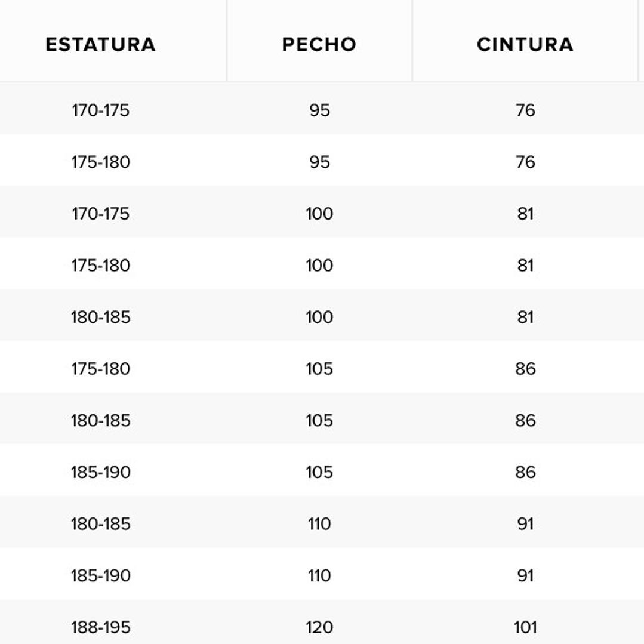Click pecho 100 in the 175-180 row
Screen dimensions: 644x644
click(319, 265)
